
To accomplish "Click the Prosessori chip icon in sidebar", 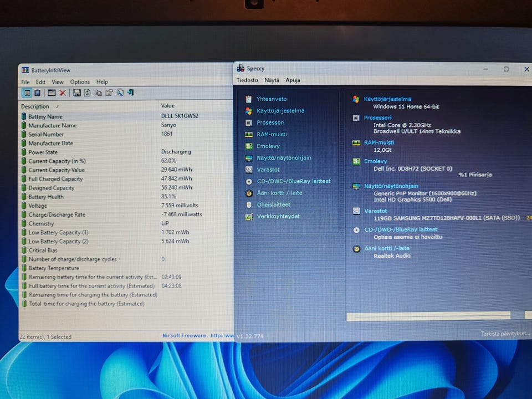I will point(249,123).
